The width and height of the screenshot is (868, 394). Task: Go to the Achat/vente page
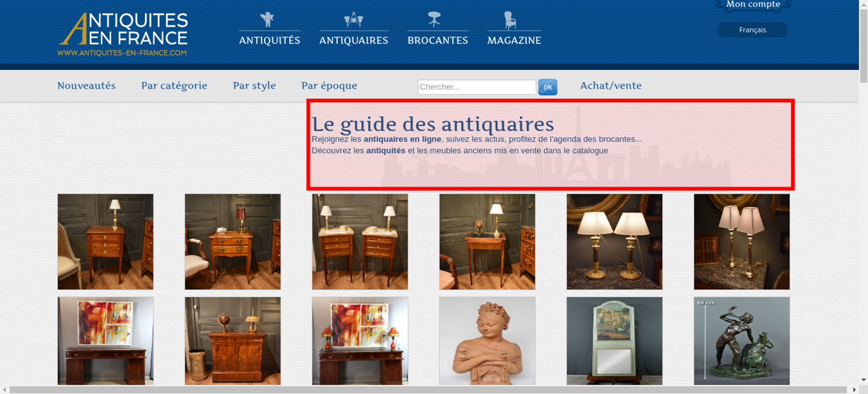click(x=611, y=86)
